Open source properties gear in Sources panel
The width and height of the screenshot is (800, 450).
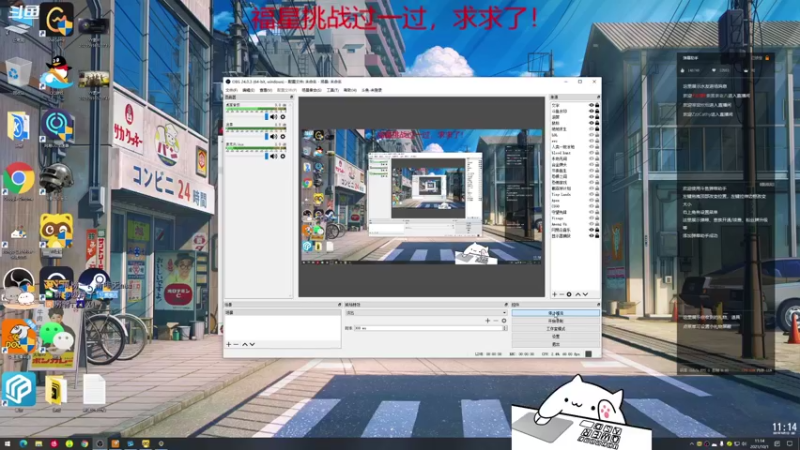pos(569,294)
